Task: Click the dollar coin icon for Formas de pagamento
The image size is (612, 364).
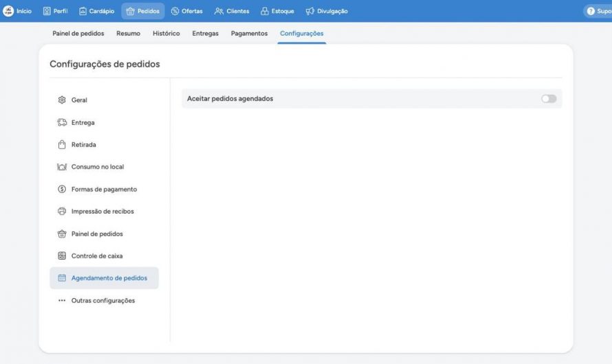Action: click(62, 189)
